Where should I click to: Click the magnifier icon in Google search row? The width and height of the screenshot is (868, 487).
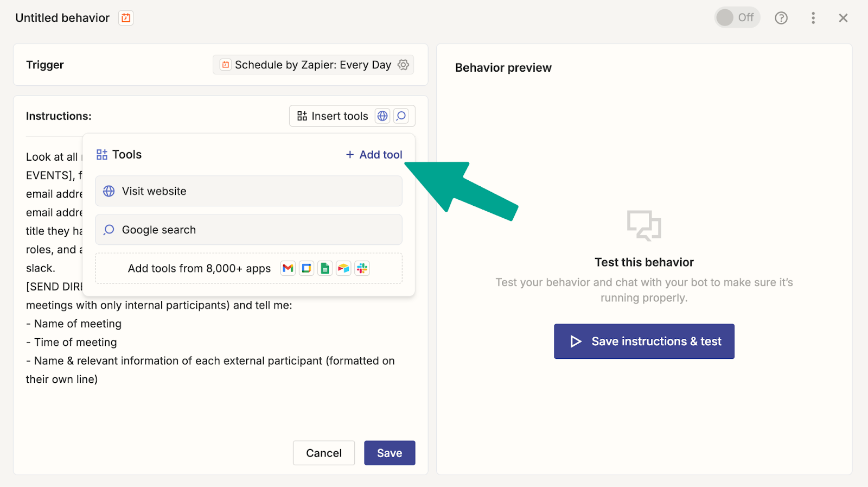click(x=109, y=230)
